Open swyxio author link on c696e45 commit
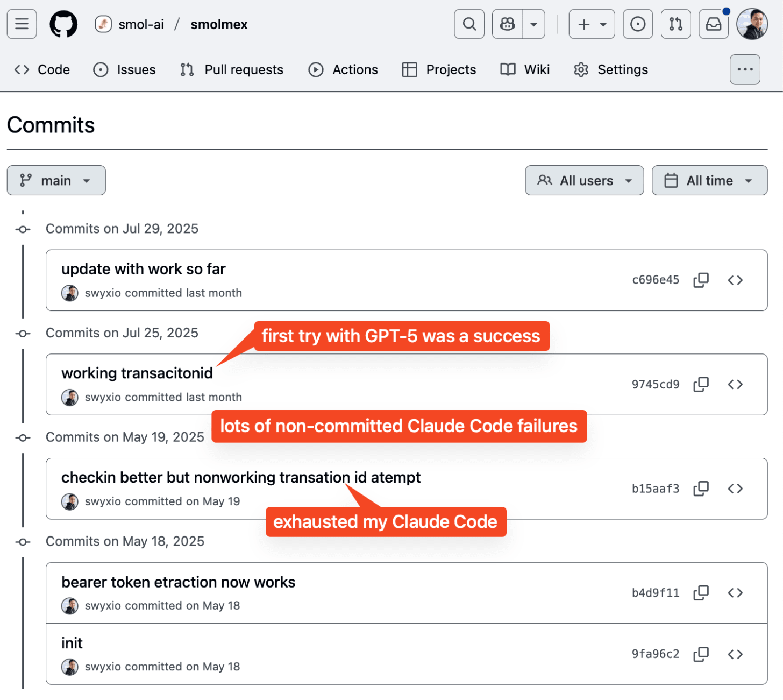 103,293
